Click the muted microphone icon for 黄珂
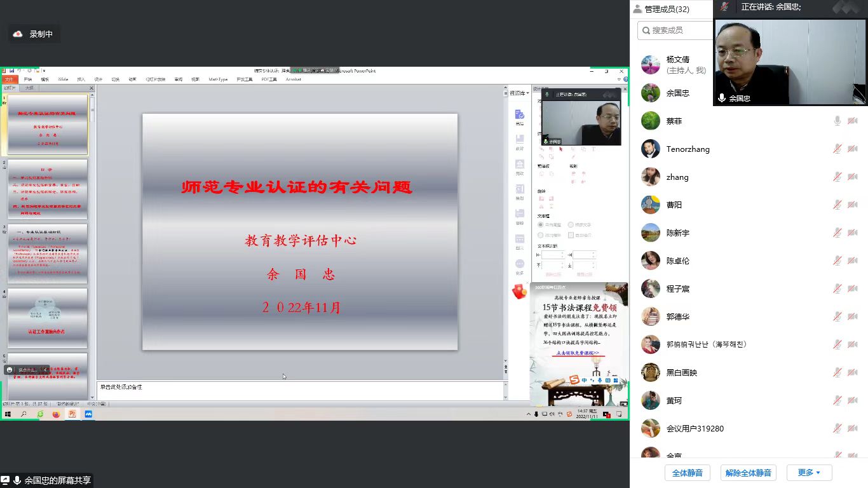 (837, 400)
